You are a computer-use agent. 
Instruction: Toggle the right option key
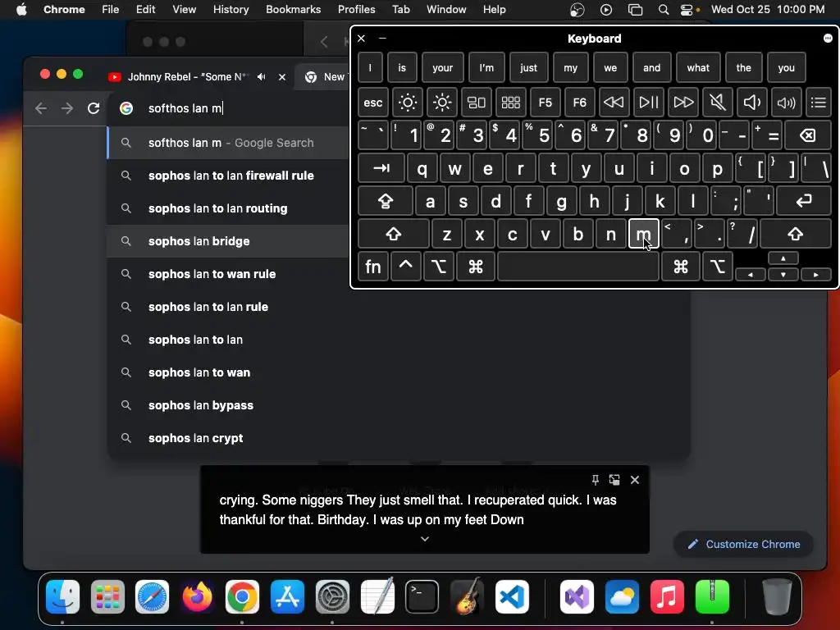[x=717, y=267]
